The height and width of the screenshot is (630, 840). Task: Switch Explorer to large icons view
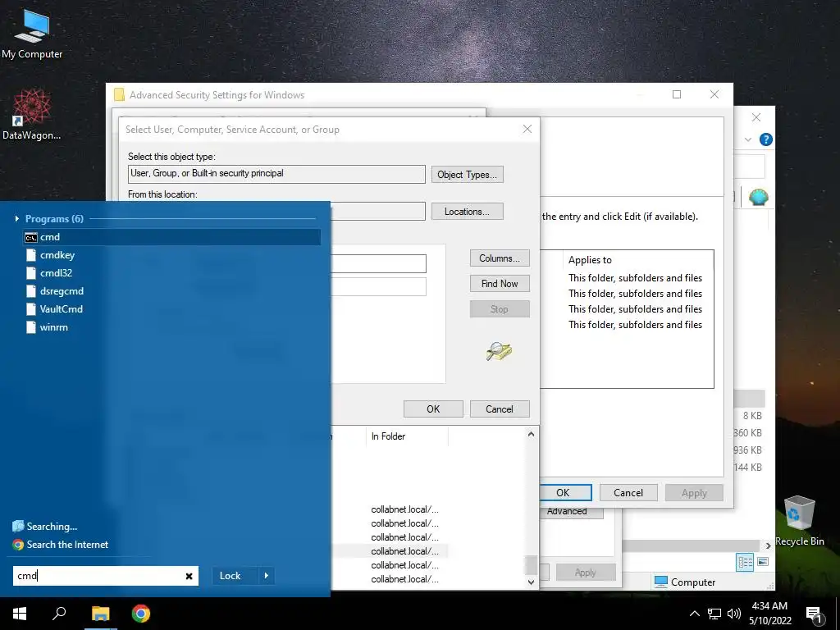763,562
